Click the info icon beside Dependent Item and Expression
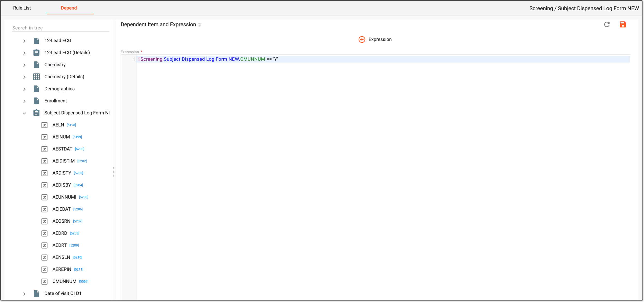 click(x=199, y=25)
